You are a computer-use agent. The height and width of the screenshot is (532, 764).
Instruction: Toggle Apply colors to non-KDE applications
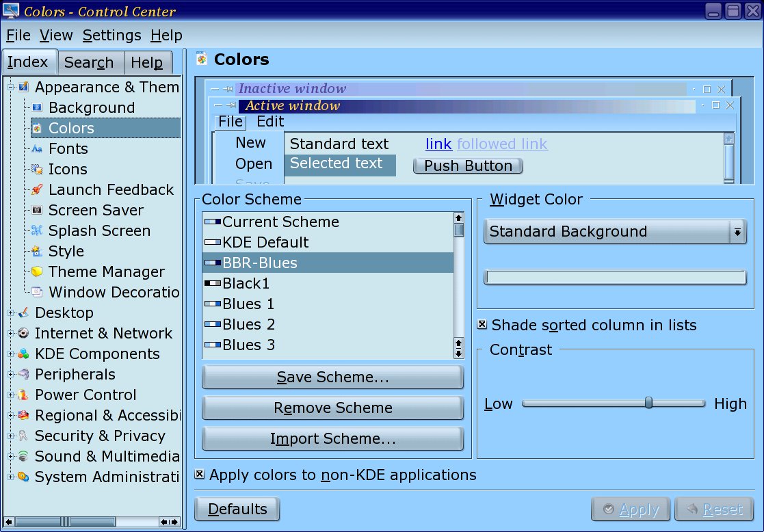click(199, 474)
